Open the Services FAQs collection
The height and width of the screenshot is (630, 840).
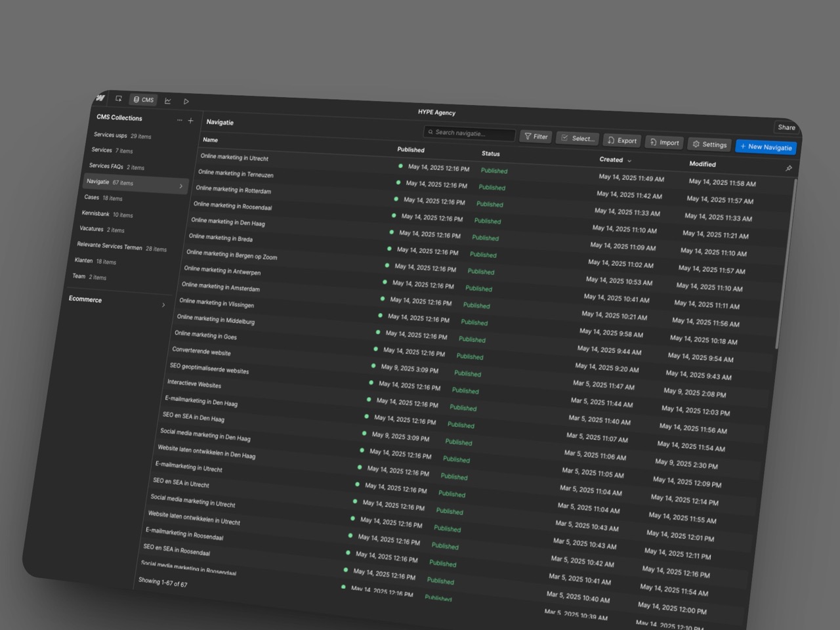116,167
